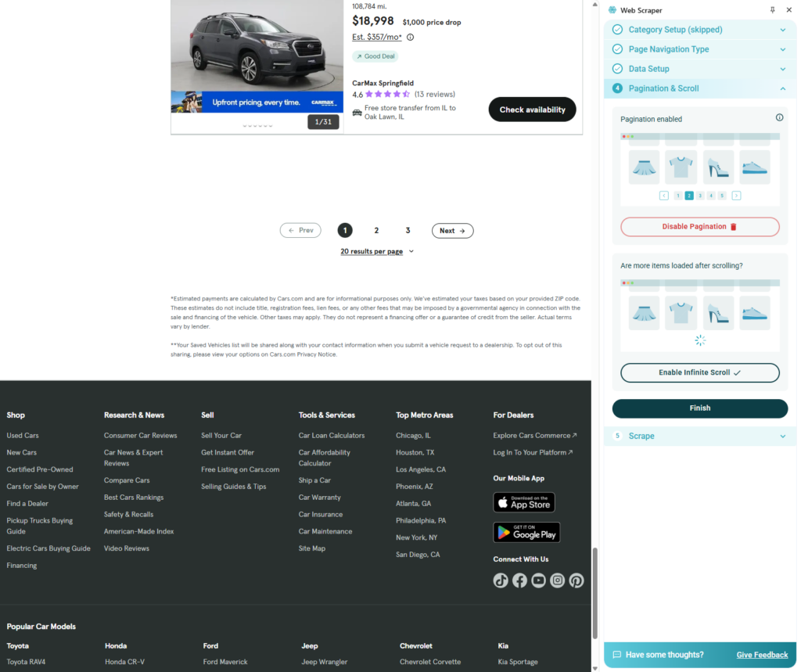Screen dimensions: 801x672
Task: Open the Instagram social icon
Action: tap(557, 580)
